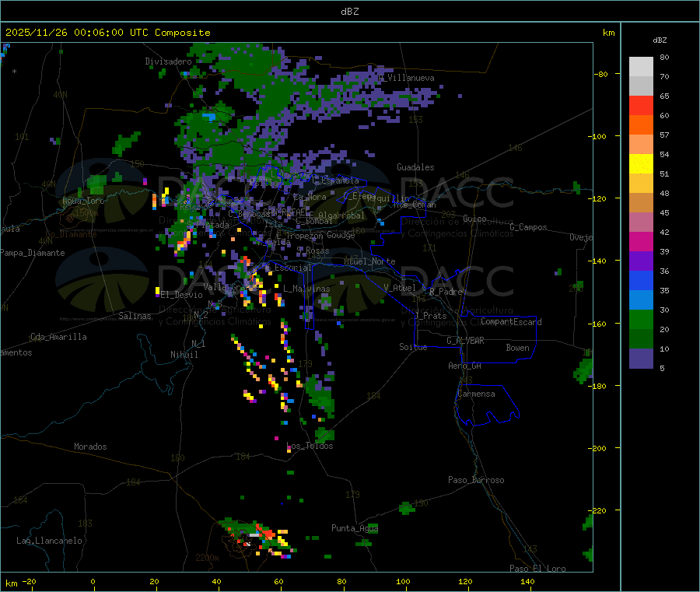Select the magenta 39-42 dBZ legend swatch

[641, 241]
